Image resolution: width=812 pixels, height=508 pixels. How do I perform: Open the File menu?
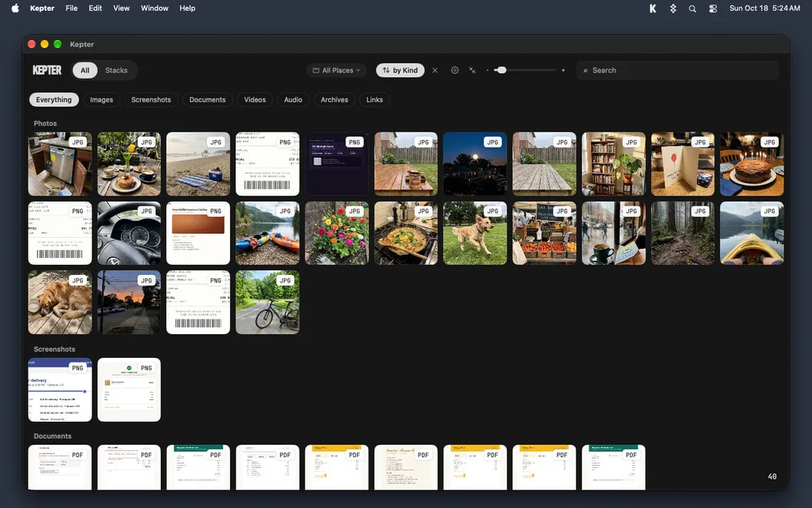(x=72, y=8)
